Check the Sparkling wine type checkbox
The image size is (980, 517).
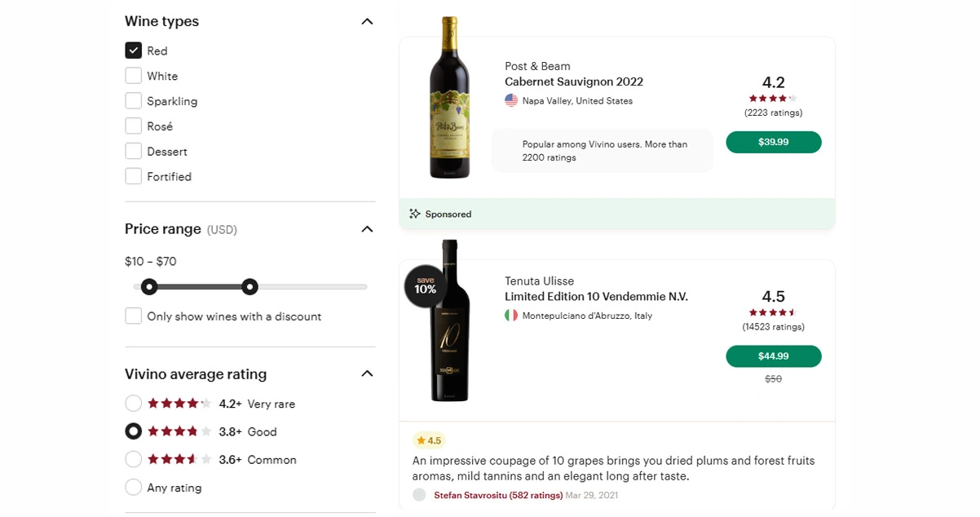click(x=134, y=101)
